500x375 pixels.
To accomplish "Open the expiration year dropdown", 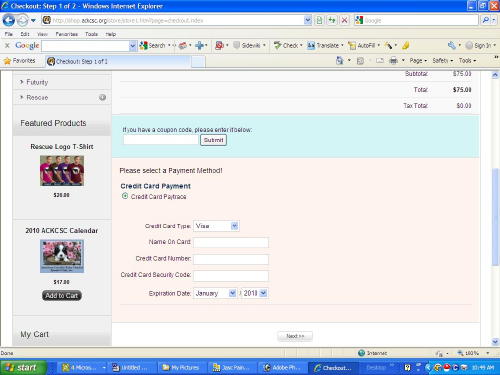I will point(255,293).
